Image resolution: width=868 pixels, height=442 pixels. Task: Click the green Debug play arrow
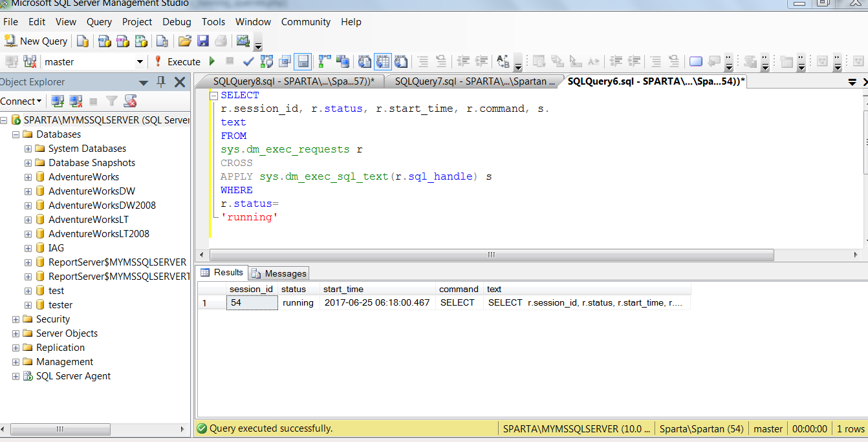pos(212,62)
